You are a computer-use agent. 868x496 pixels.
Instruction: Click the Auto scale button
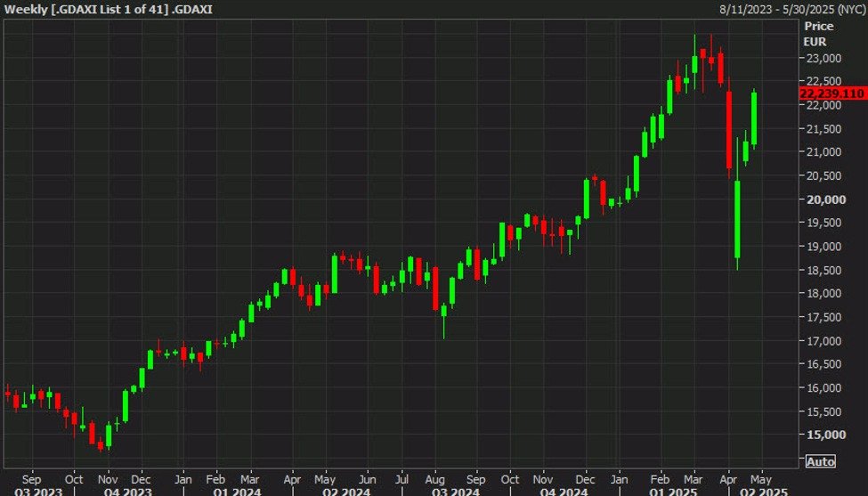pyautogui.click(x=820, y=461)
